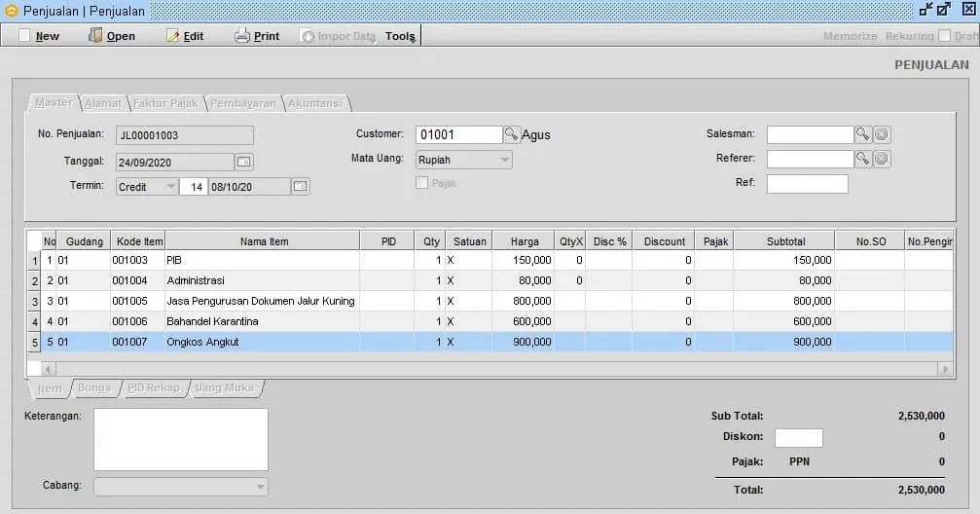This screenshot has height=514, width=980.
Task: Click the Tanggal date field
Action: point(175,162)
